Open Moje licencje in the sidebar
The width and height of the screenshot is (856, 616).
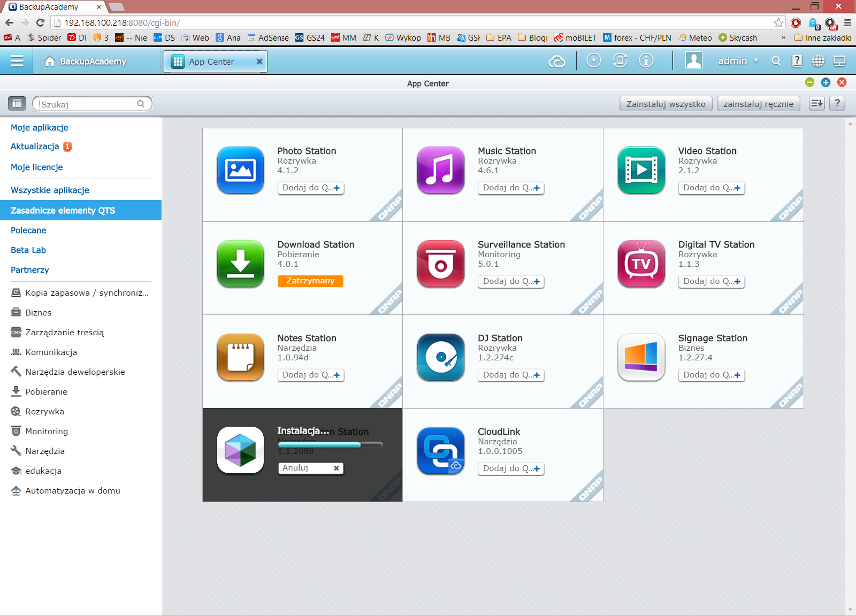pyautogui.click(x=37, y=167)
